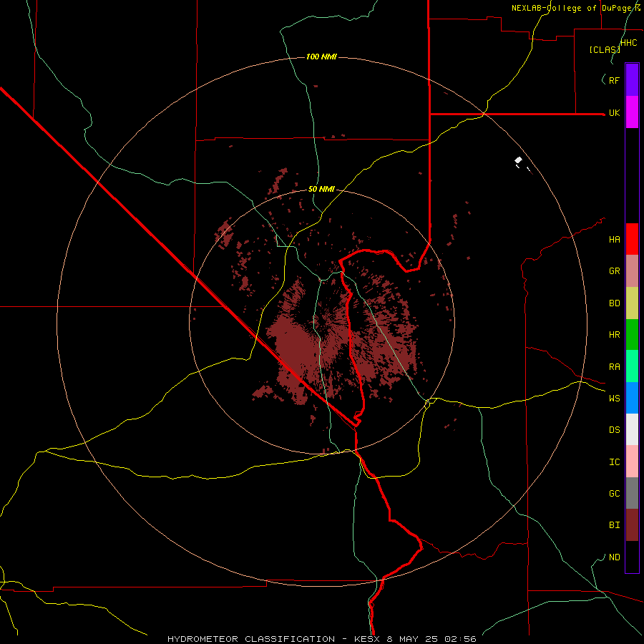The height and width of the screenshot is (644, 644).
Task: Click the [CLAS] units label
Action: (x=605, y=50)
